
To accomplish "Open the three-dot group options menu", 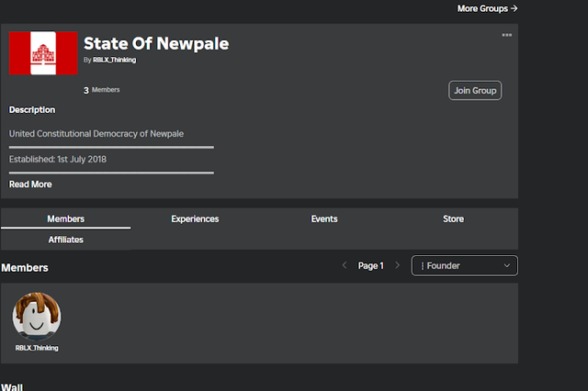I will (506, 35).
